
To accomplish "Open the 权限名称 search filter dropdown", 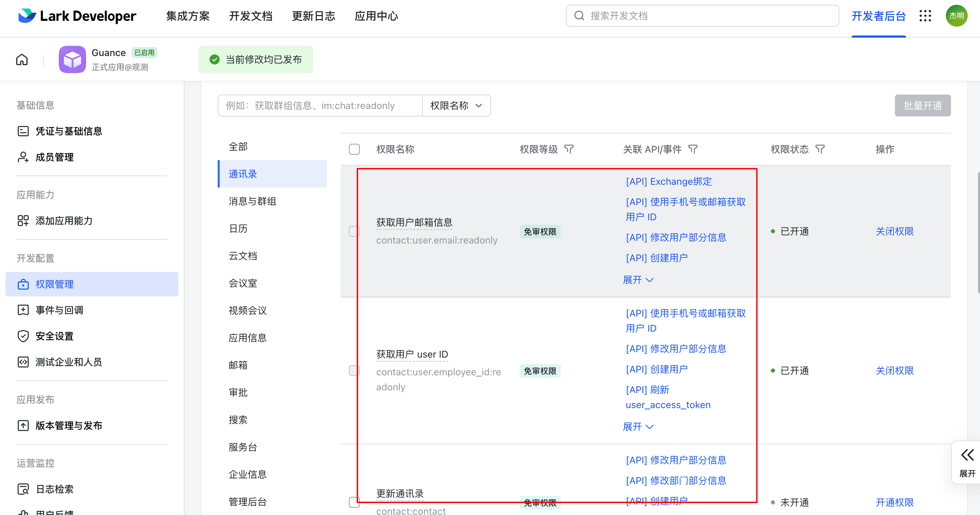I will [x=456, y=106].
